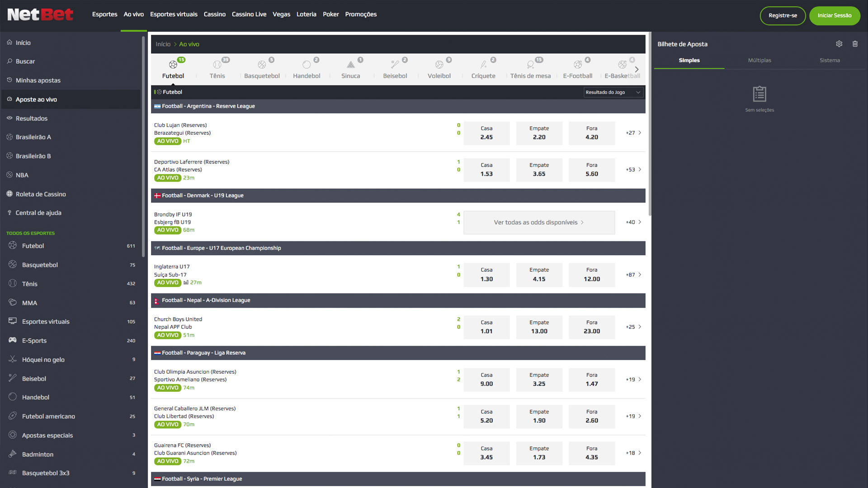The height and width of the screenshot is (488, 868).
Task: Open Cassino Live menu item
Action: pos(249,14)
